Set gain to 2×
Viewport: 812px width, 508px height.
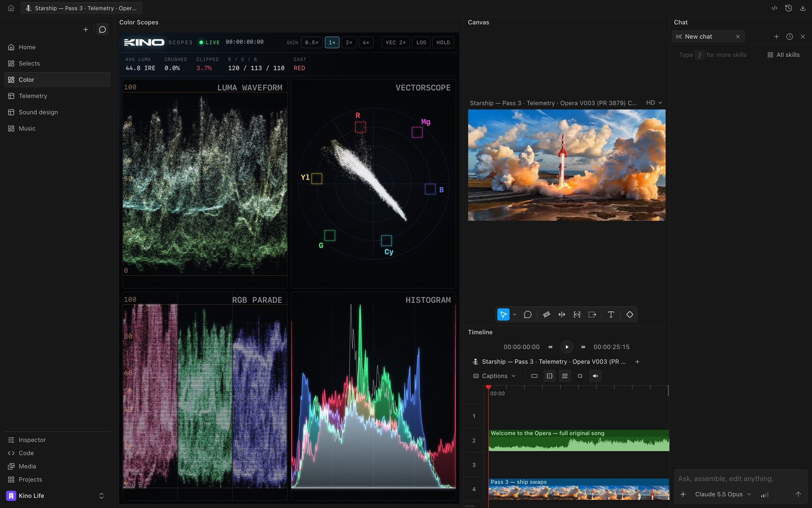tap(349, 42)
